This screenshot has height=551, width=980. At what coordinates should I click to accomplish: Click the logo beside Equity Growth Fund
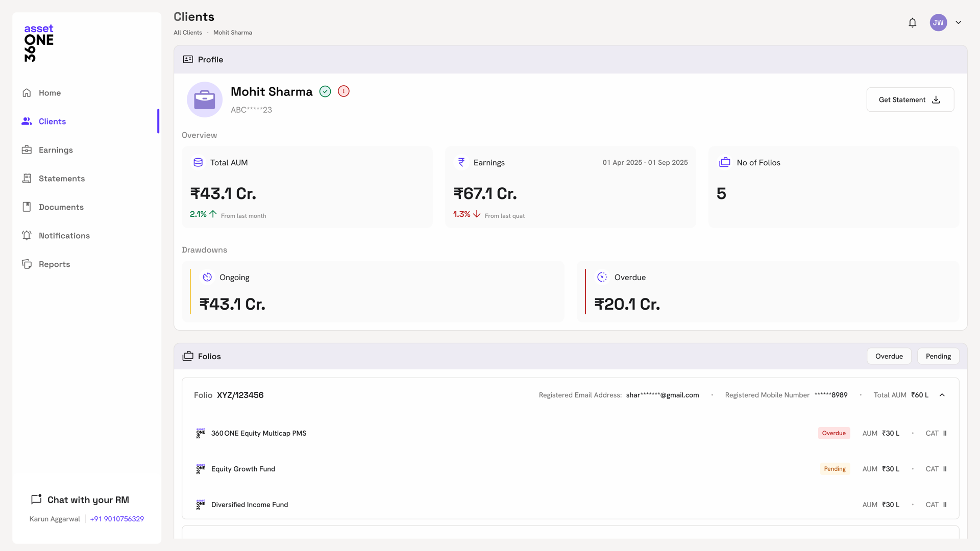tap(201, 469)
